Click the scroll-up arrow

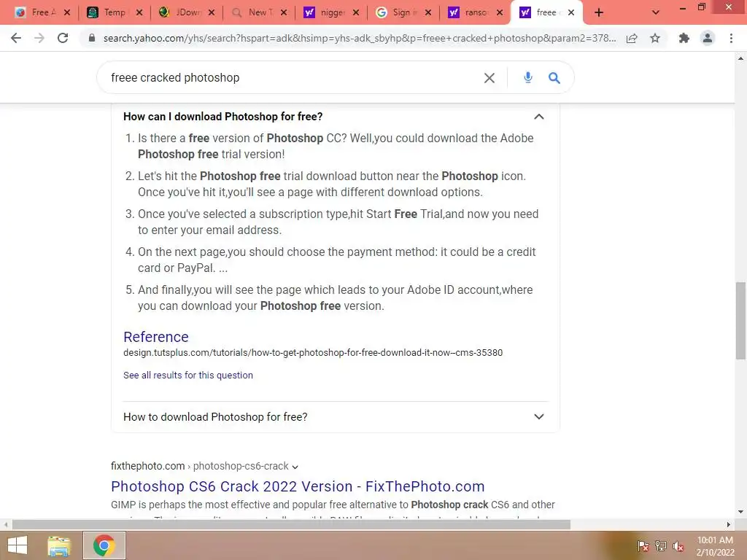point(740,58)
